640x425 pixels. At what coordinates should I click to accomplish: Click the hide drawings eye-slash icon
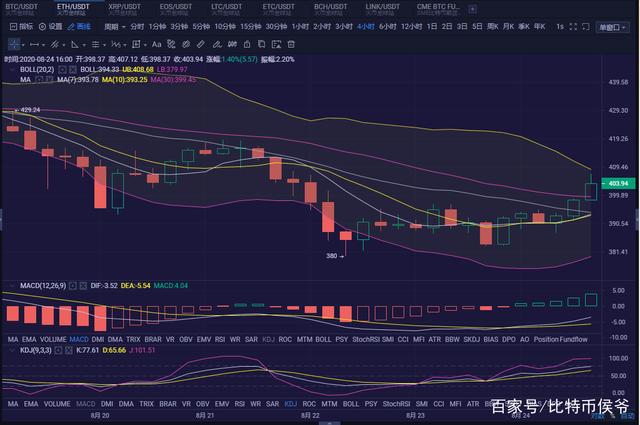[x=186, y=45]
